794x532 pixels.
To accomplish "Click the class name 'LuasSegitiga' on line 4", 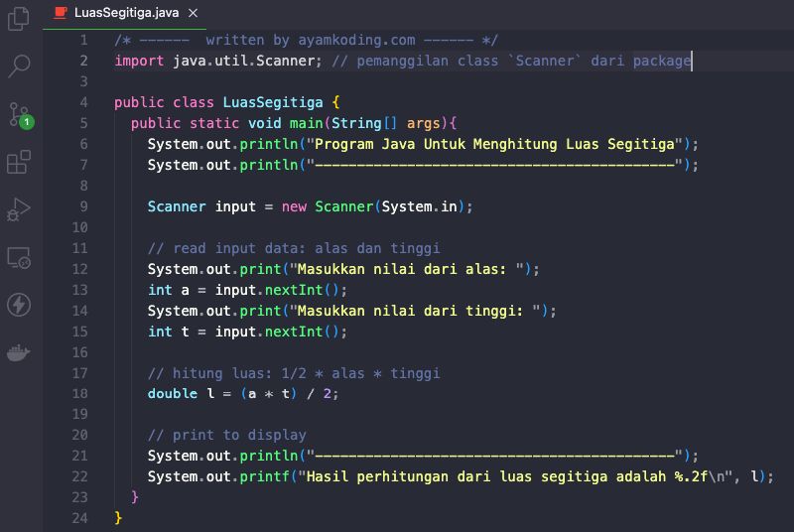I will click(273, 102).
